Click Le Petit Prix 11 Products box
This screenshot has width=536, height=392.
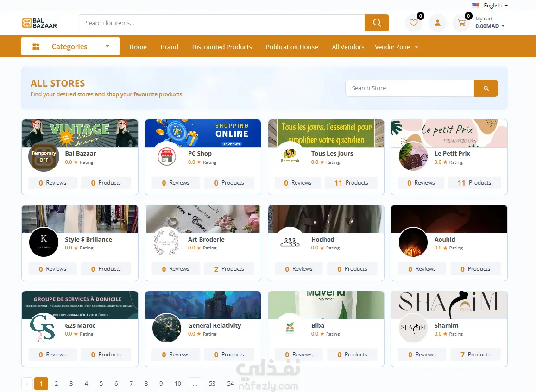474,183
